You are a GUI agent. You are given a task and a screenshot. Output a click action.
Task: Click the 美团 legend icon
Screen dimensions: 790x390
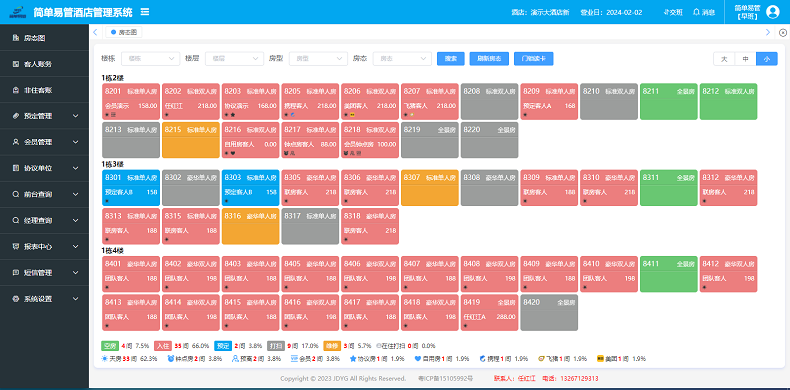(601, 359)
